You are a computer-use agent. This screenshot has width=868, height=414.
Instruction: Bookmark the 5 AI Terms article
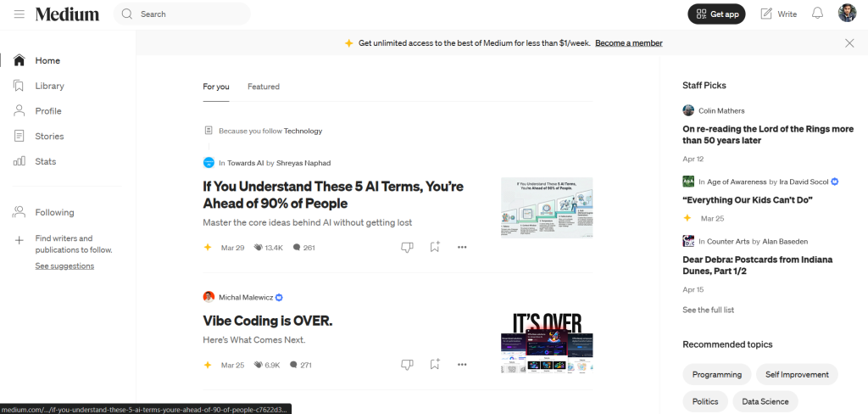pyautogui.click(x=435, y=247)
